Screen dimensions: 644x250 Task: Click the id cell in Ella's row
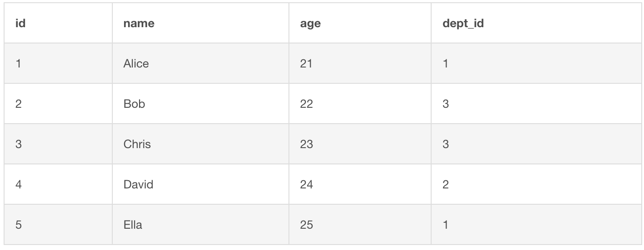(19, 225)
